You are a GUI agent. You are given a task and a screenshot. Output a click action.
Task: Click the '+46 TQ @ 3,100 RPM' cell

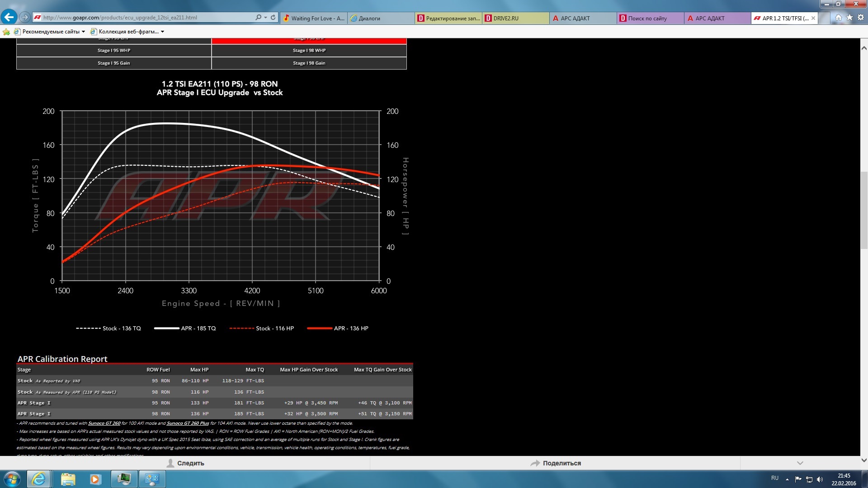pyautogui.click(x=385, y=403)
